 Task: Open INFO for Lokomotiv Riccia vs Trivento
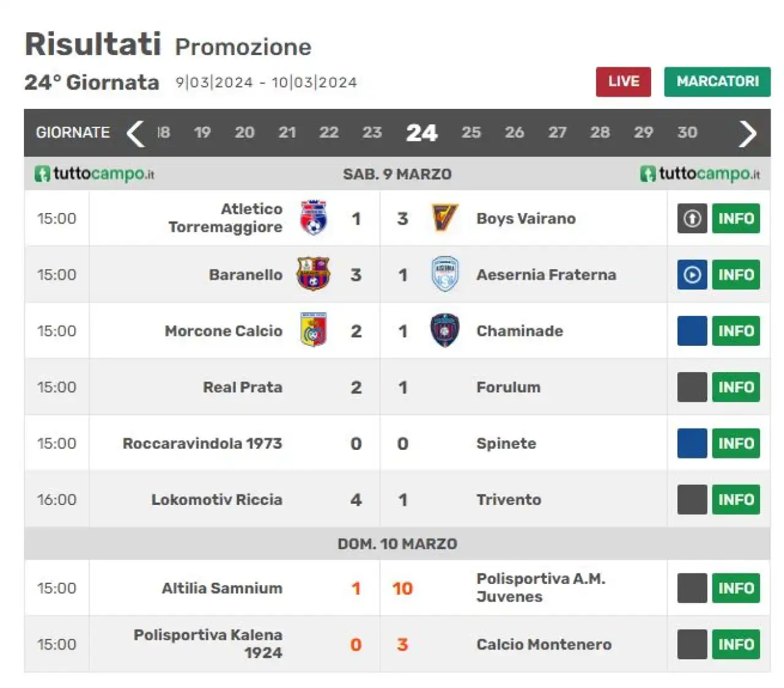736,499
